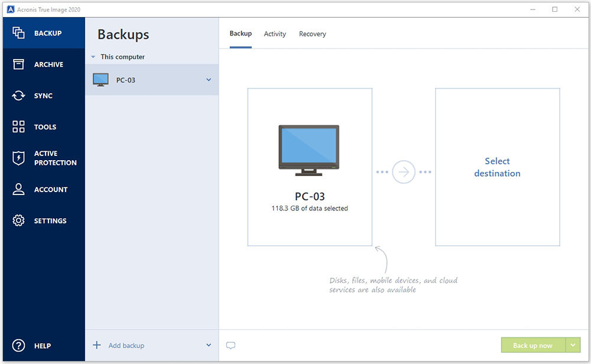Click the Select destination box
The width and height of the screenshot is (591, 364).
point(497,167)
